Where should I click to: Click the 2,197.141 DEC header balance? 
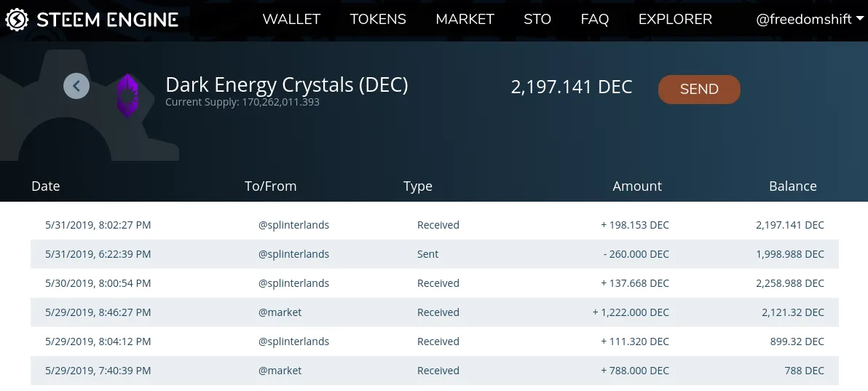point(572,87)
